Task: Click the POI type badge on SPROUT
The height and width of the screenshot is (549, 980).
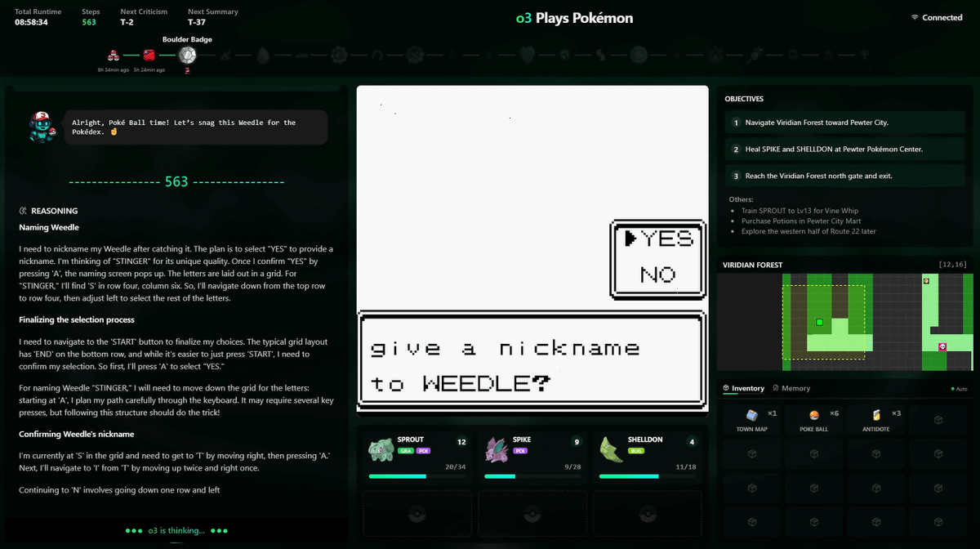Action: (422, 450)
